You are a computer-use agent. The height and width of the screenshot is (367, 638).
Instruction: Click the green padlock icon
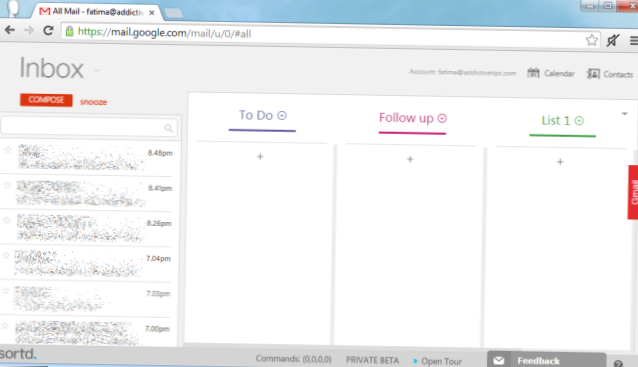point(70,31)
